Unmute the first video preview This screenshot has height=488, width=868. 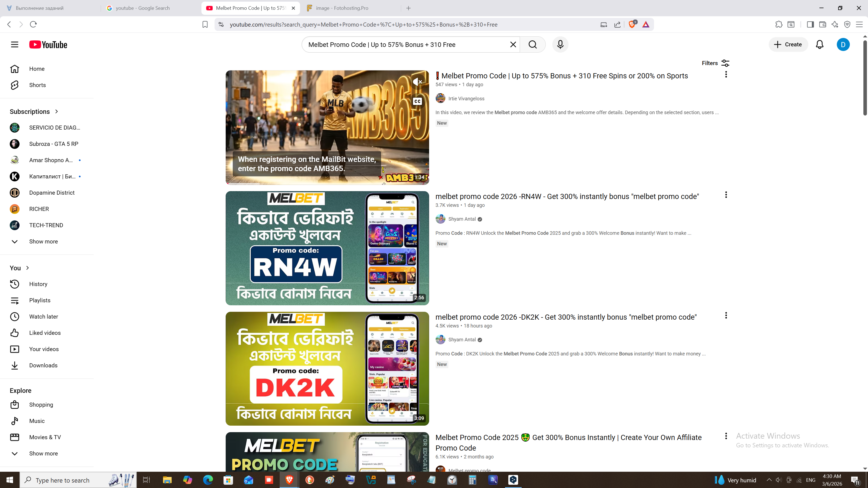click(x=417, y=82)
